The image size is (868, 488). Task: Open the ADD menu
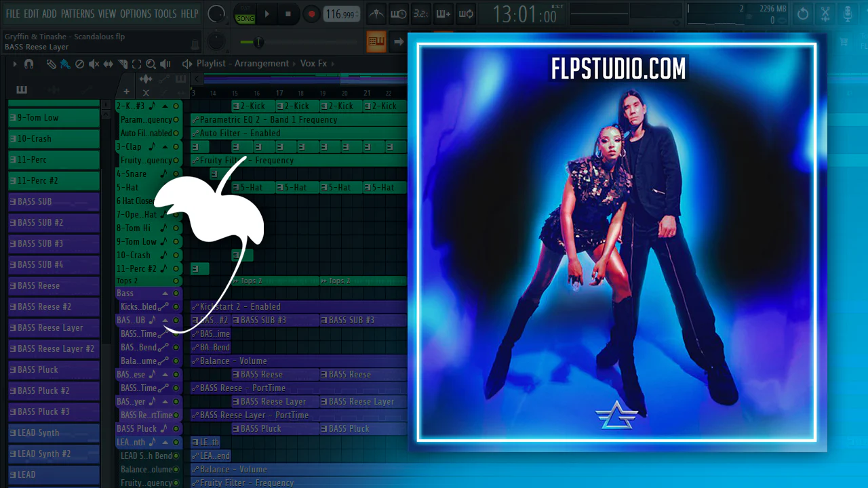click(x=50, y=14)
